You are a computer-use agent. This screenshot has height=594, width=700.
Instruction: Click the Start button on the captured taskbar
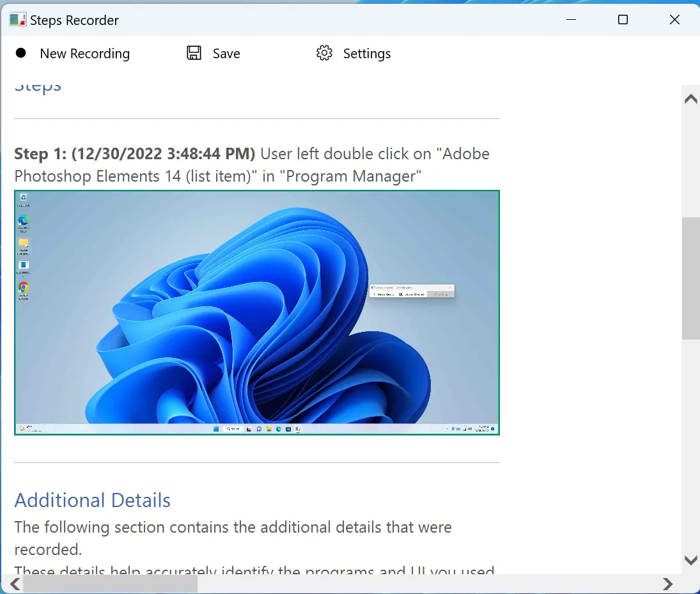tap(215, 429)
